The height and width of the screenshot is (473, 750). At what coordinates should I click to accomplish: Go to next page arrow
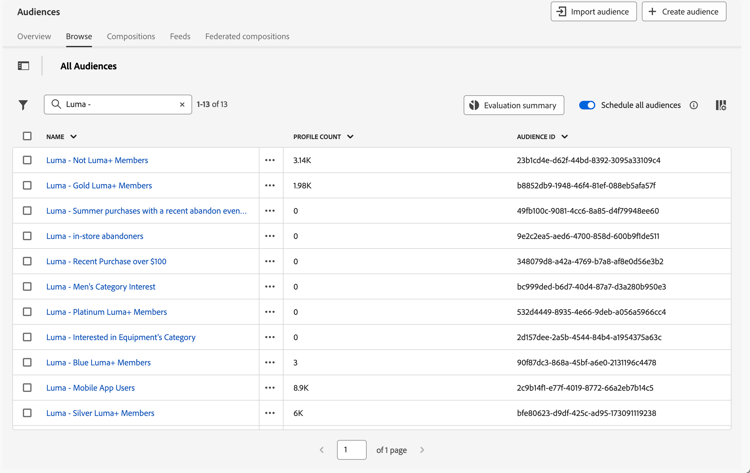422,450
